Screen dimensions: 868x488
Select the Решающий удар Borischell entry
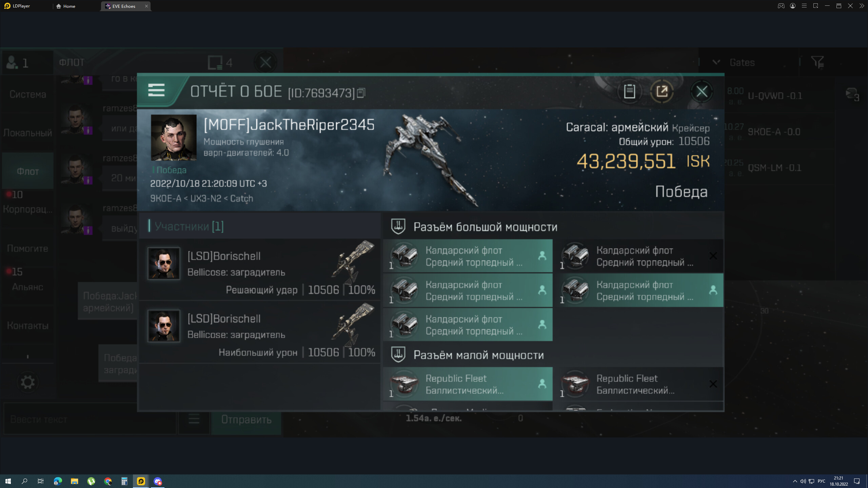coord(260,270)
